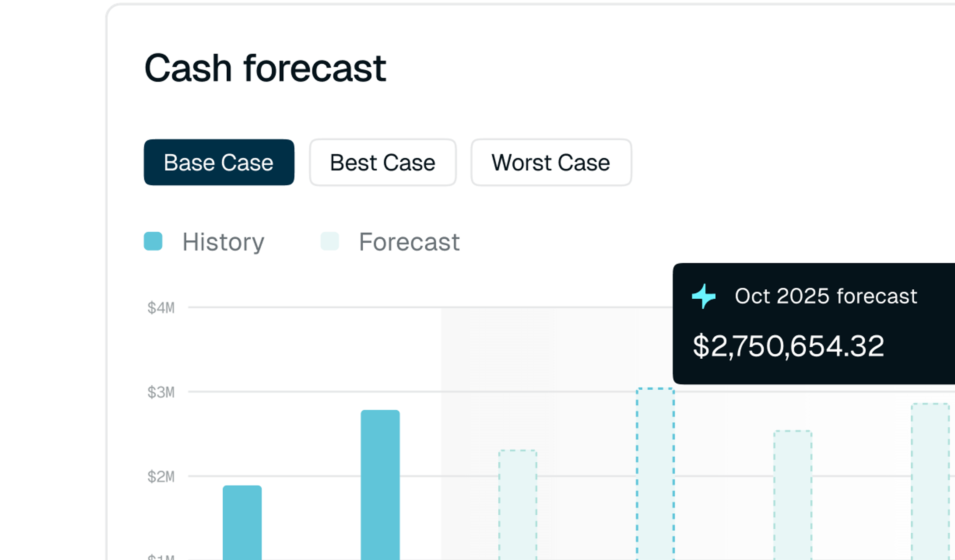Screen dimensions: 955x560
Task: Click the $4M axis label
Action: [x=161, y=308]
